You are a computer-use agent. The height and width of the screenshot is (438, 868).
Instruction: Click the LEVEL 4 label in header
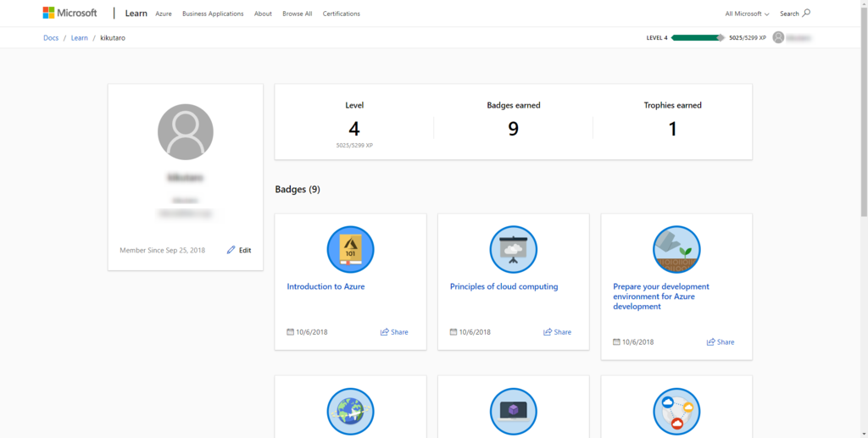point(657,37)
